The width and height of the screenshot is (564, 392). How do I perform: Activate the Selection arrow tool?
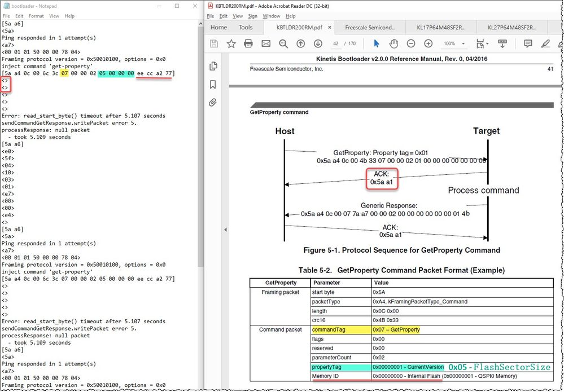tap(377, 43)
